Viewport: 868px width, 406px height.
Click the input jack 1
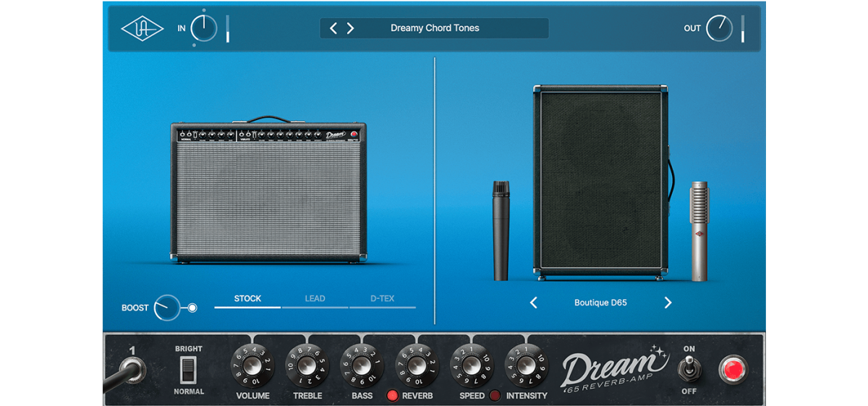point(132,371)
